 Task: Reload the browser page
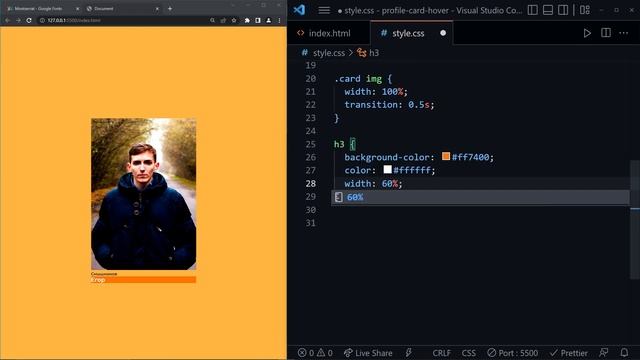(x=29, y=20)
